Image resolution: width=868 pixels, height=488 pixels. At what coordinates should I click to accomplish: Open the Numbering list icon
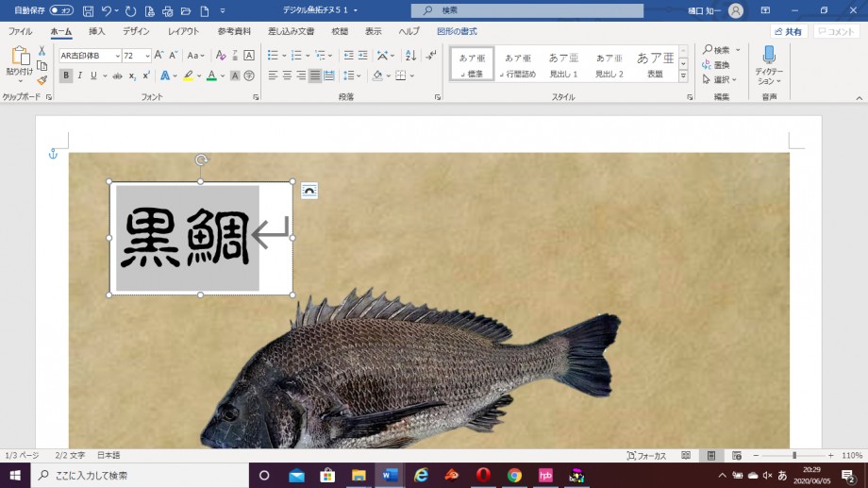point(296,56)
